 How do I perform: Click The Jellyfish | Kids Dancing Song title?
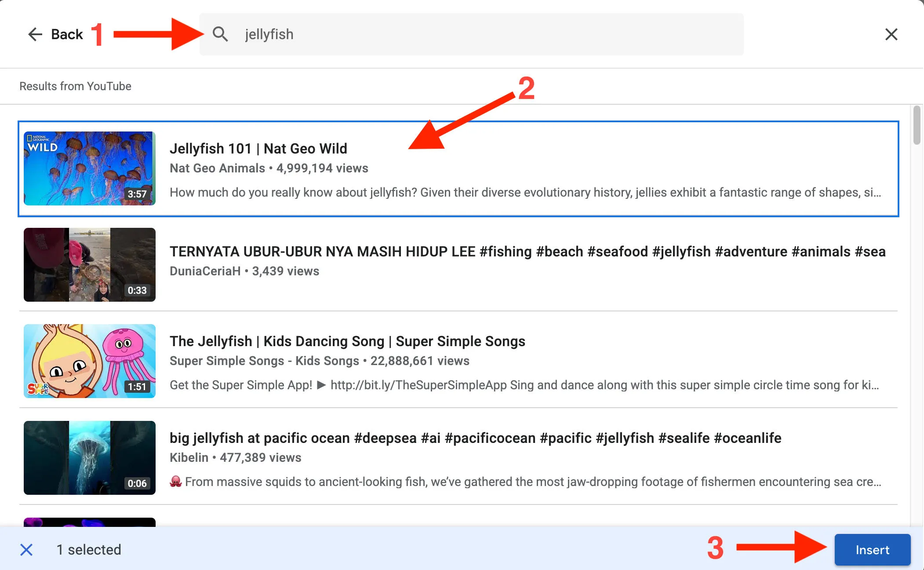tap(347, 341)
